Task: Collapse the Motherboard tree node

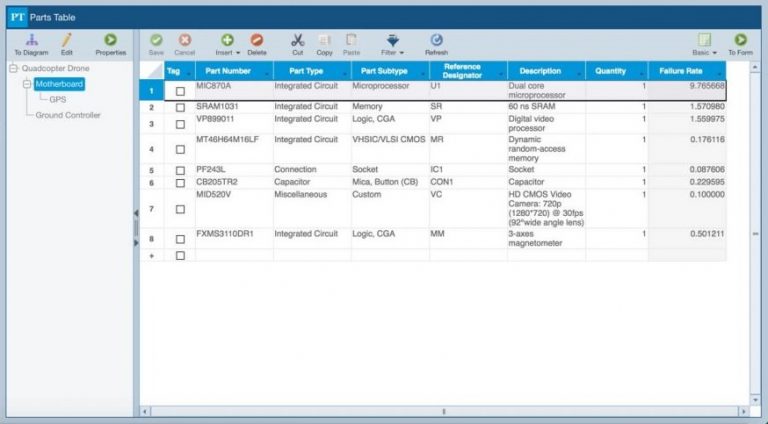Action: pyautogui.click(x=27, y=84)
